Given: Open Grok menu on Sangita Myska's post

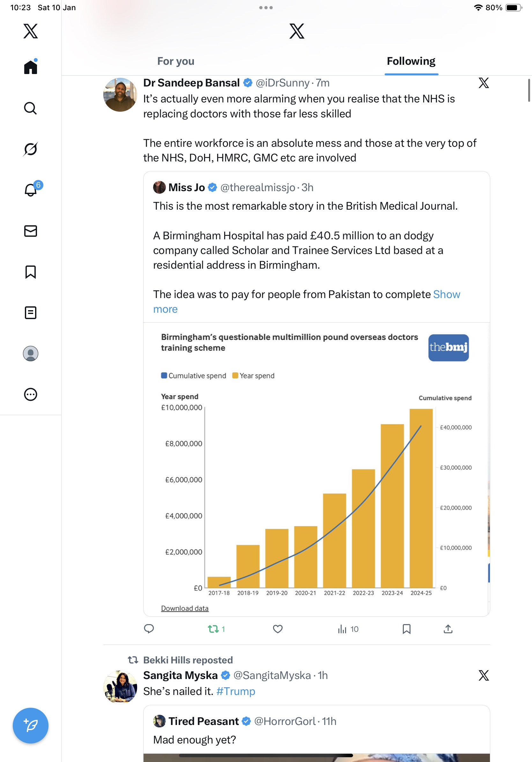Looking at the screenshot, I should click(484, 676).
